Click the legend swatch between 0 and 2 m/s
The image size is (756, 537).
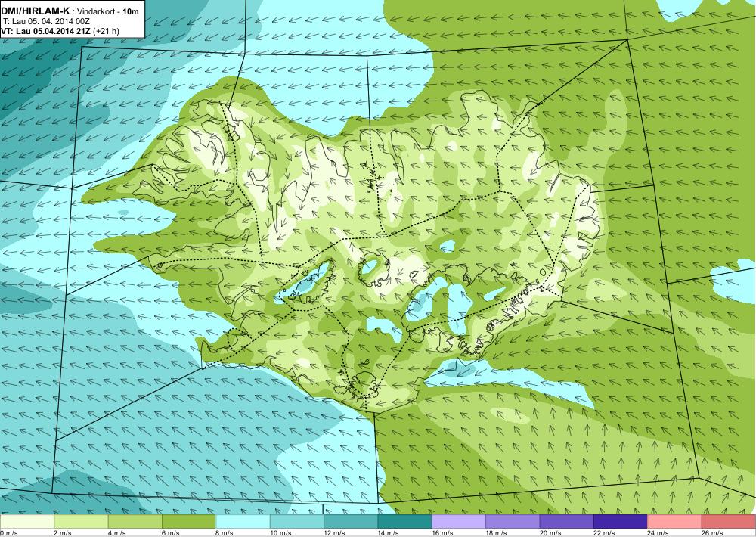pos(27,522)
